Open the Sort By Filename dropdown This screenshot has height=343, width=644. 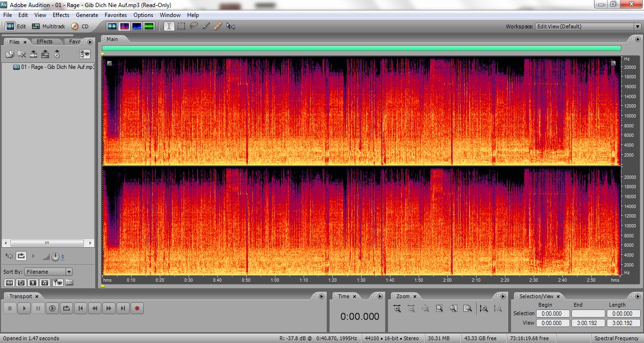[x=69, y=272]
